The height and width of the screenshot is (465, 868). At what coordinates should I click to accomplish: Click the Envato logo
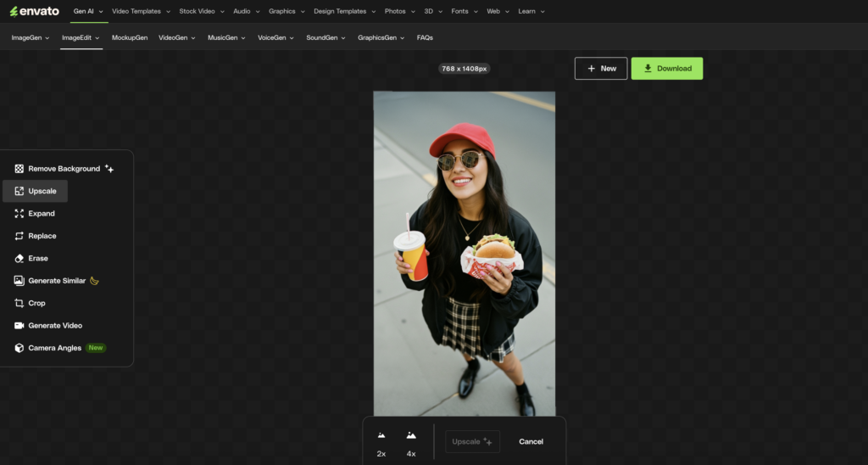point(34,11)
